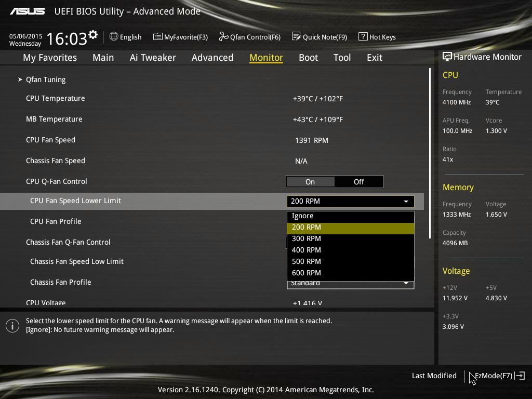Viewport: 532px width, 399px height.
Task: Turn CPU Q-Fan Control On
Action: (310, 182)
